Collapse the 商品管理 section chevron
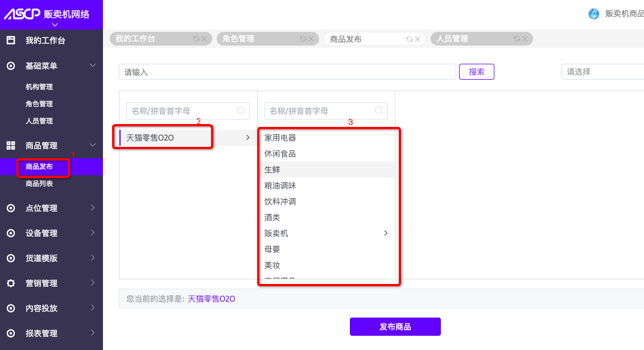The image size is (644, 350). pyautogui.click(x=93, y=145)
